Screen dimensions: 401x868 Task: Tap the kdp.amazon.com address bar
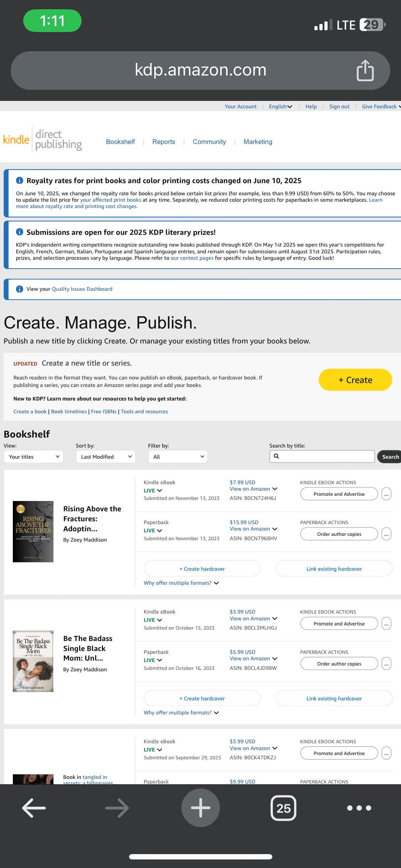(200, 70)
